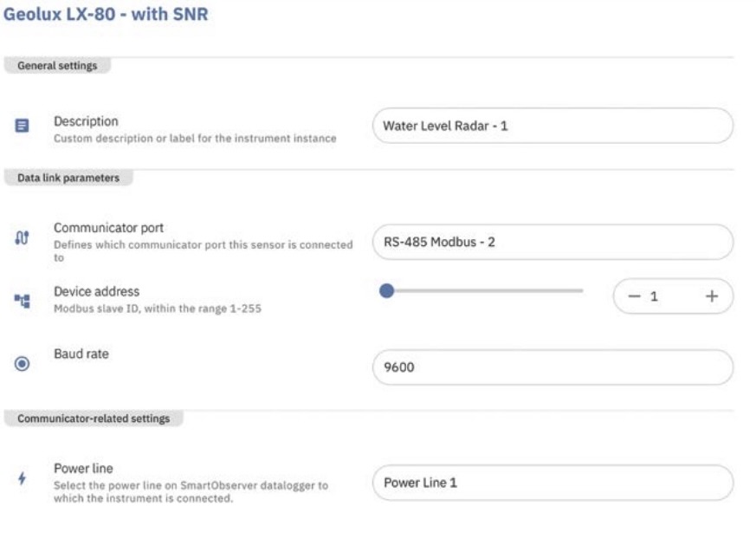Click the Baud rate circular icon

[x=23, y=365]
